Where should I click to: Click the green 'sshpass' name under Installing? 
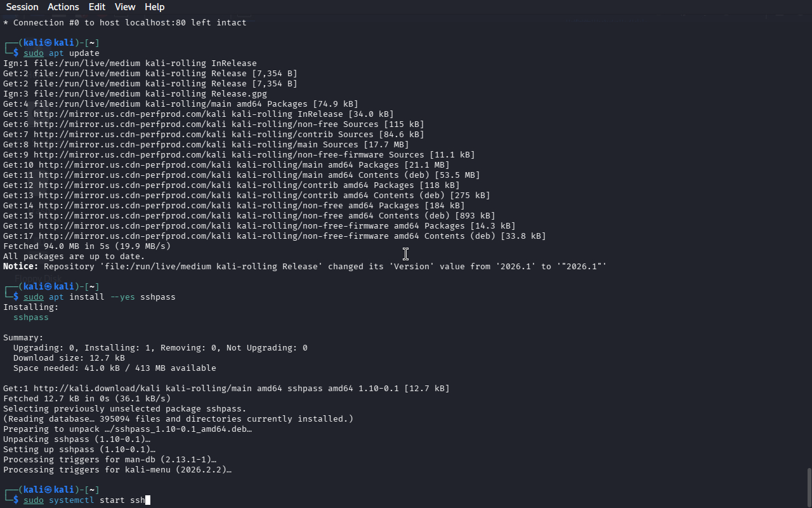coord(31,317)
